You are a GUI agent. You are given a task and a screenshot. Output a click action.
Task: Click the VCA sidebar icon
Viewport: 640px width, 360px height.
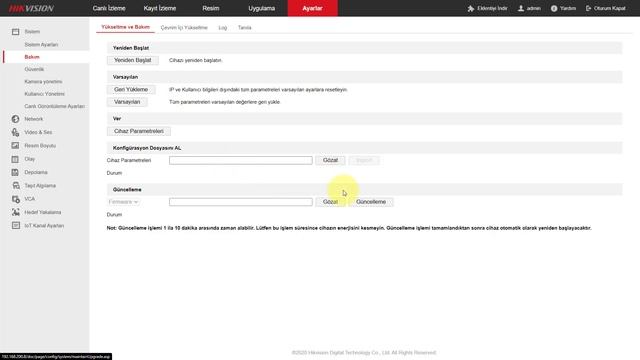(x=16, y=199)
